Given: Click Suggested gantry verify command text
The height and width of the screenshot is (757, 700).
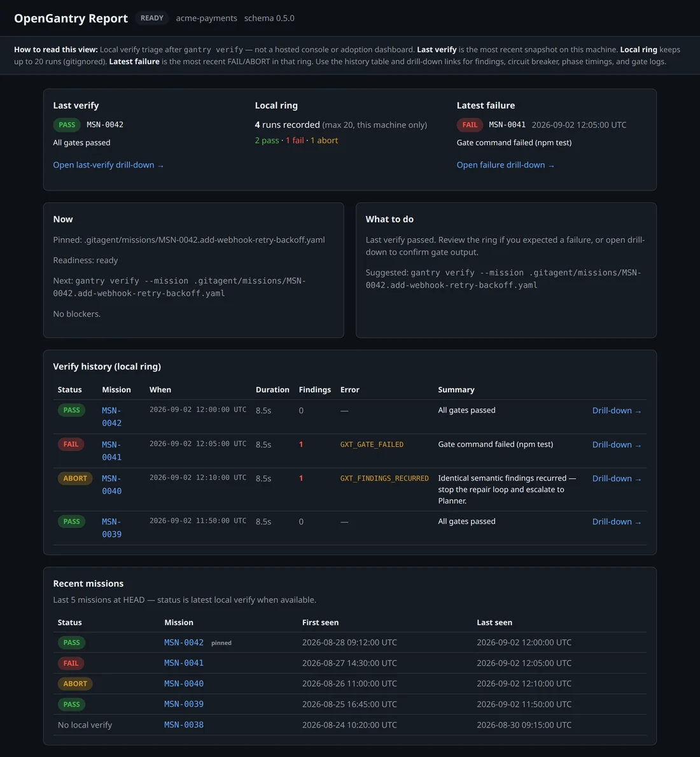Looking at the screenshot, I should [503, 279].
